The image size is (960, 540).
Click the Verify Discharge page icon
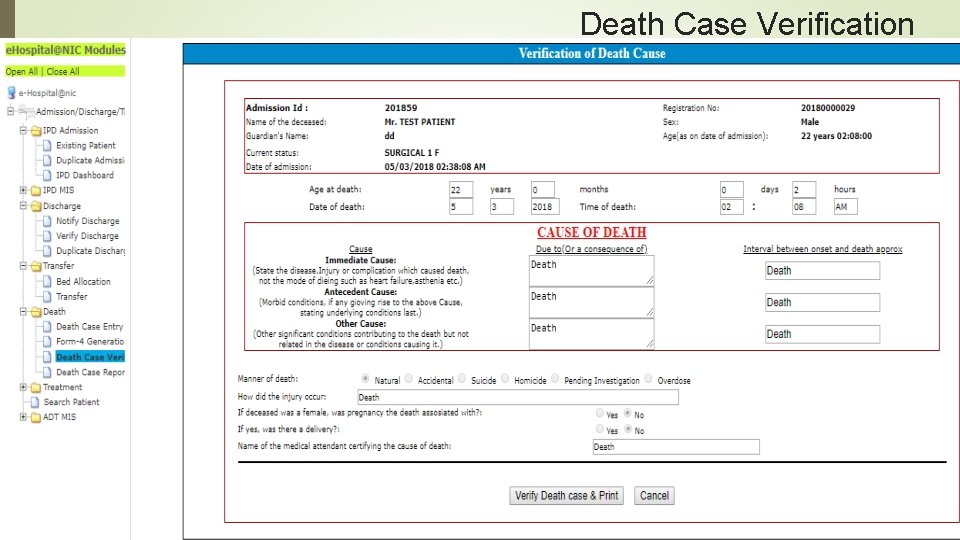[47, 236]
